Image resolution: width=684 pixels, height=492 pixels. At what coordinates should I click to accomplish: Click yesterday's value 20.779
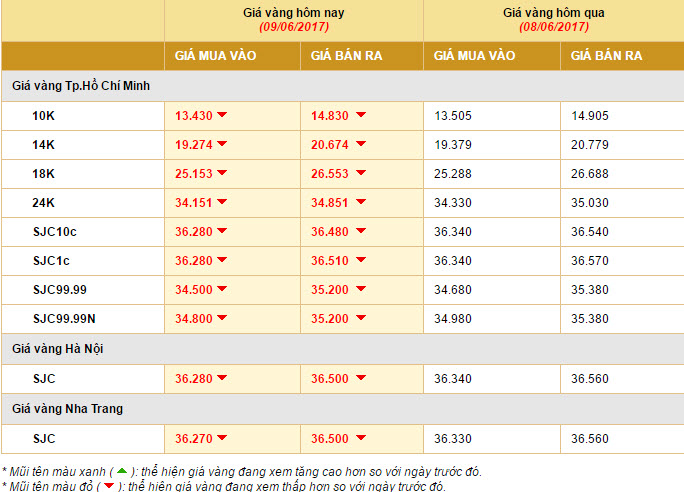pyautogui.click(x=590, y=145)
